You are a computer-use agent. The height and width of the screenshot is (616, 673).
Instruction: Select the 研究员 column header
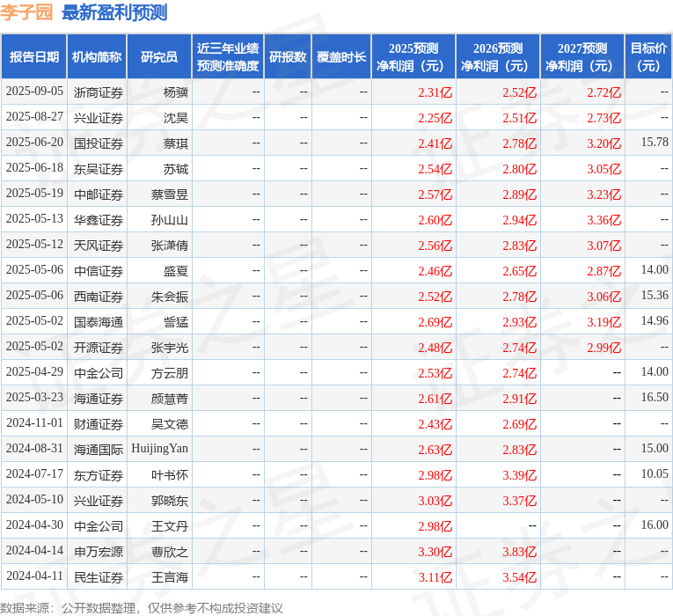tap(159, 56)
